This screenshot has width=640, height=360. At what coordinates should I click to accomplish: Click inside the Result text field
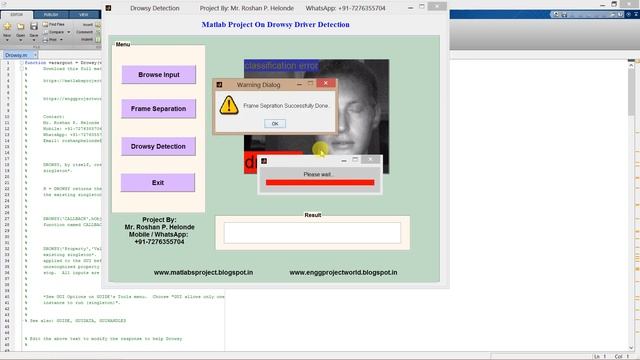click(312, 233)
